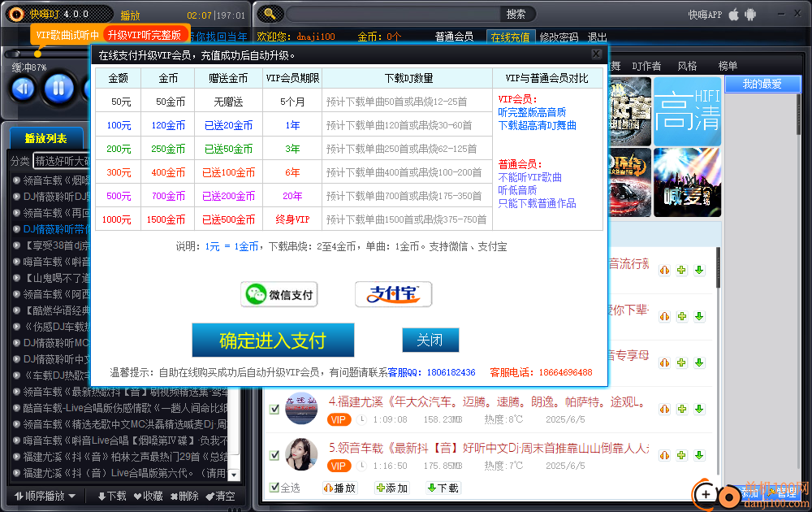This screenshot has width=812, height=512.
Task: Open 我的最爱 favorites tab
Action: pyautogui.click(x=762, y=84)
